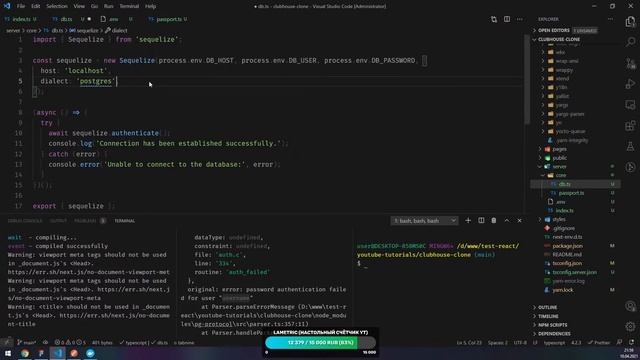Click the Ln 5 cursor position indicator
Viewport: 640px width, 360px height.
(469, 342)
